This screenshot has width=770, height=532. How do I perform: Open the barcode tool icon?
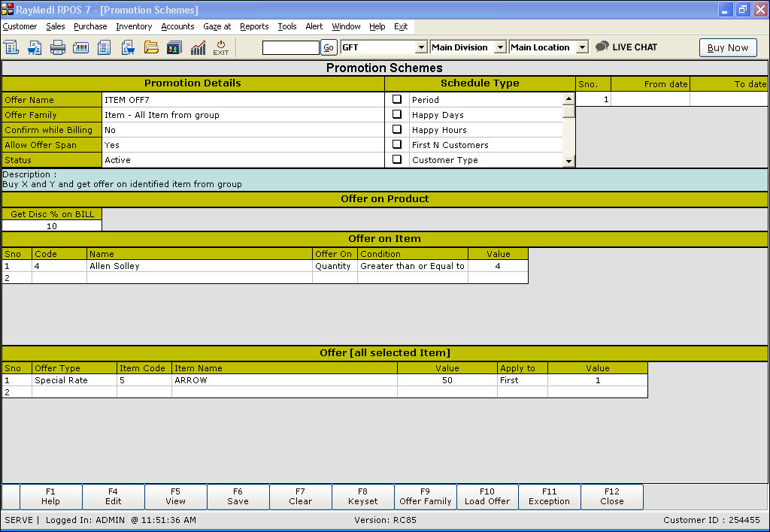pos(80,47)
